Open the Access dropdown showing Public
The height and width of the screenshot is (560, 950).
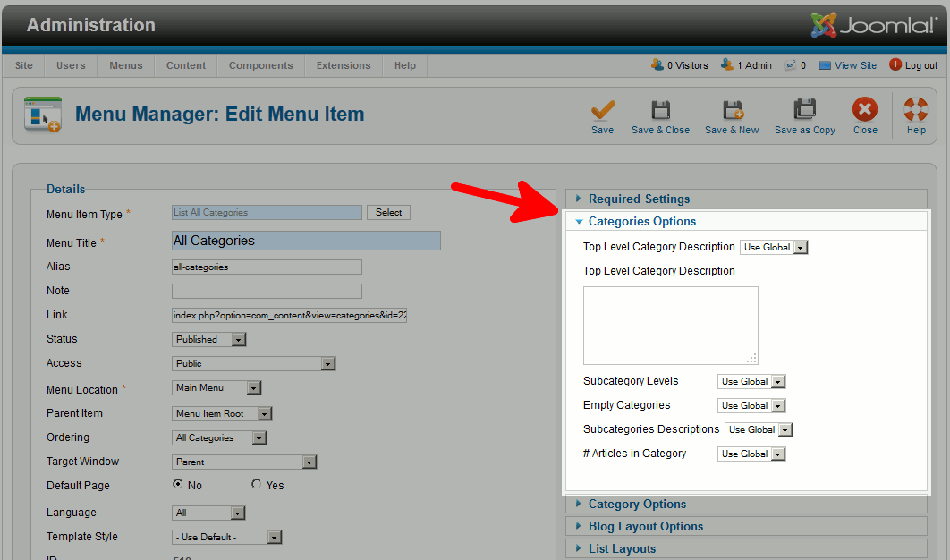coord(253,363)
